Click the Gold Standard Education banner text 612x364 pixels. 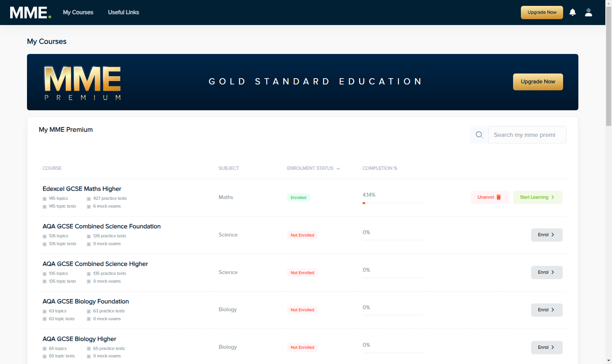click(315, 82)
